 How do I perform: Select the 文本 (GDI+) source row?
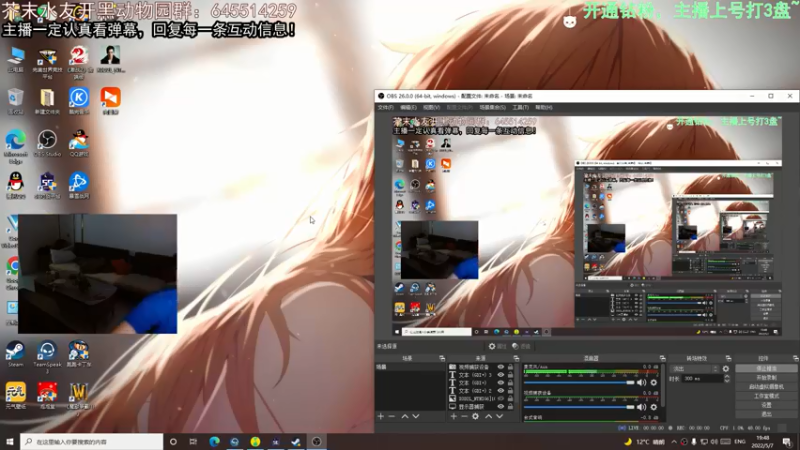pos(480,383)
